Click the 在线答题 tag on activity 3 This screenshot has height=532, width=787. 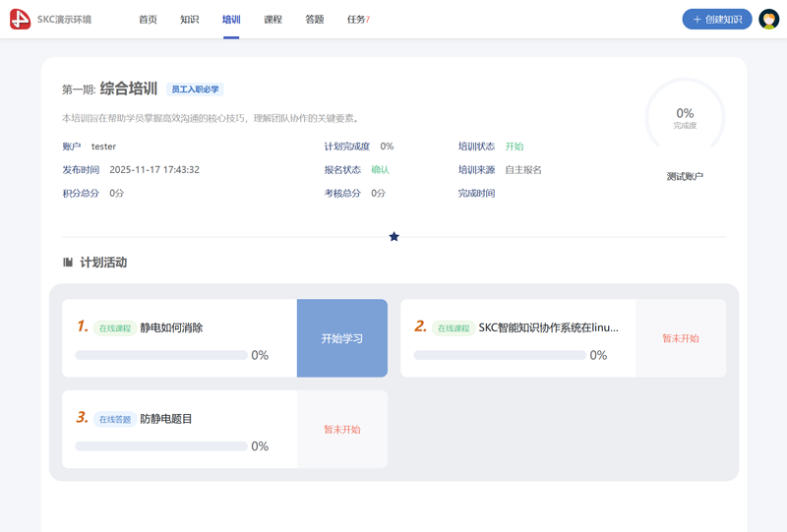click(115, 419)
